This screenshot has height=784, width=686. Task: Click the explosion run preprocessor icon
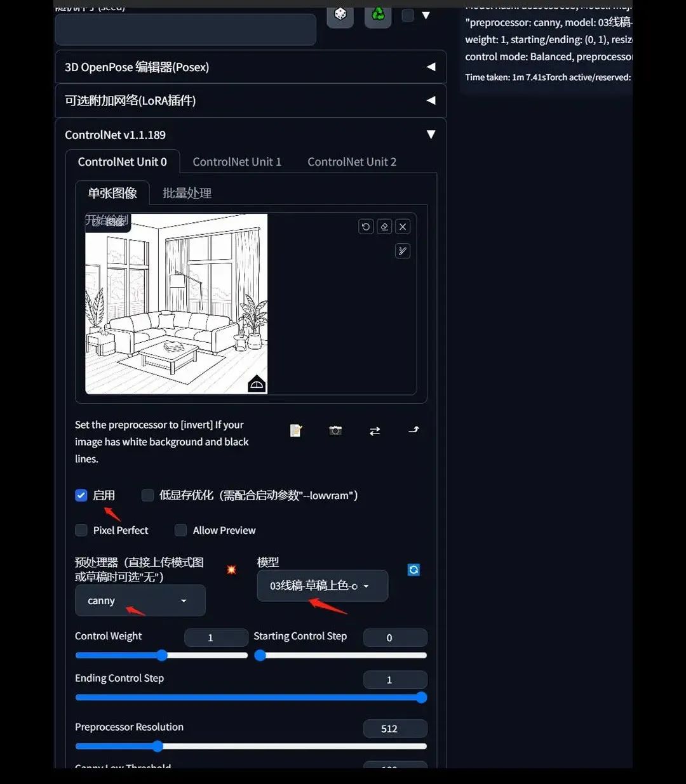[x=231, y=569]
